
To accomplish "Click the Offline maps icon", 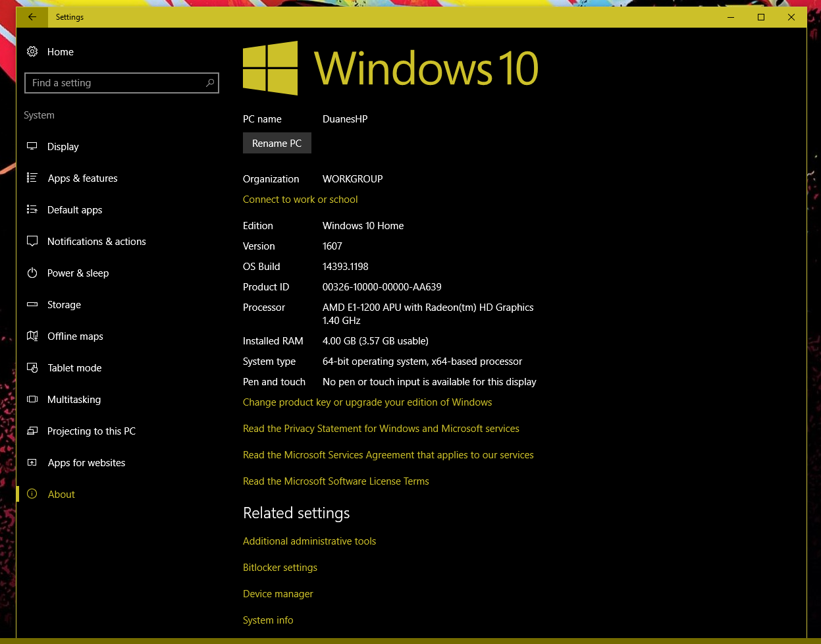I will click(x=32, y=336).
